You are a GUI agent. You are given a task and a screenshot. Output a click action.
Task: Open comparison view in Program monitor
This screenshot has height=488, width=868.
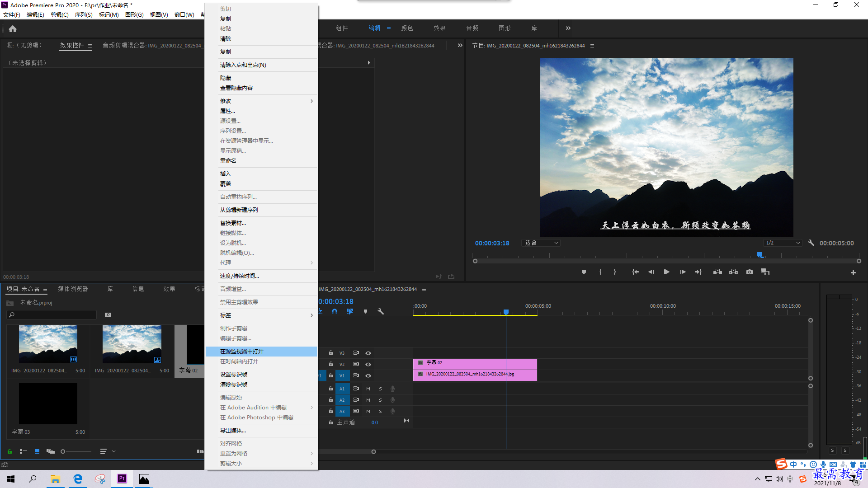765,272
